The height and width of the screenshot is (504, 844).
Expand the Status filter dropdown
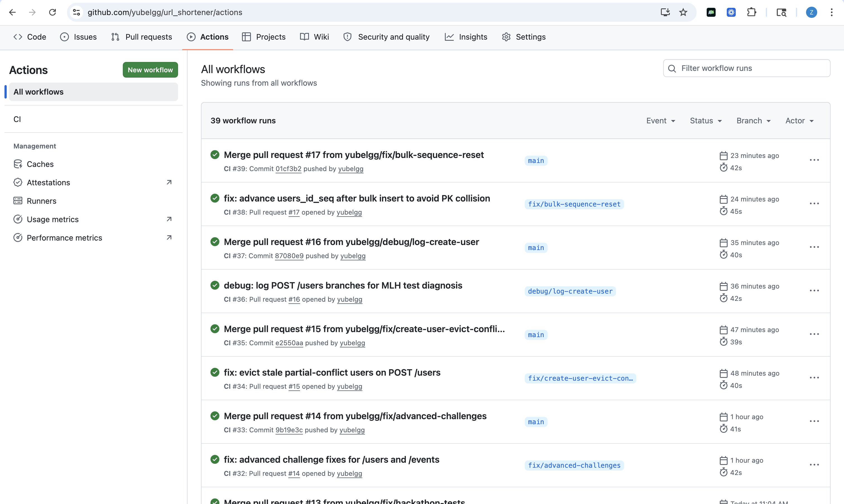pos(706,121)
